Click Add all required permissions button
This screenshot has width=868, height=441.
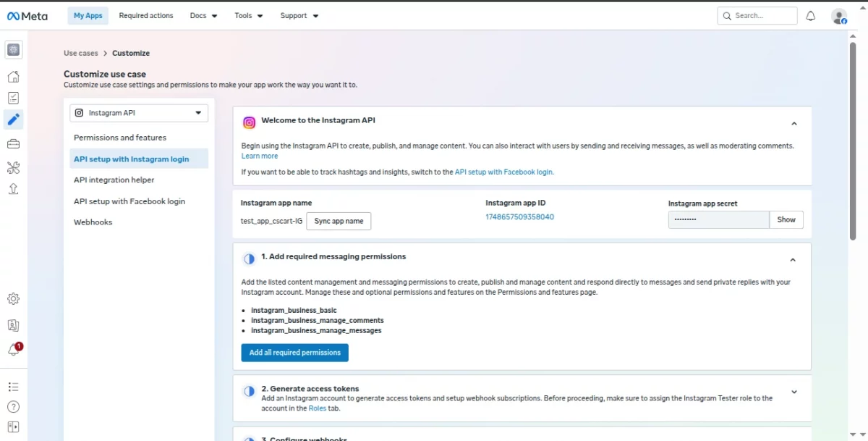click(295, 353)
